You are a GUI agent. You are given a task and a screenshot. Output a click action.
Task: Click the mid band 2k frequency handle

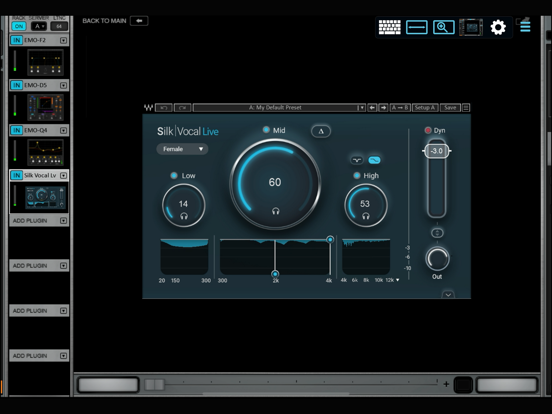[275, 274]
